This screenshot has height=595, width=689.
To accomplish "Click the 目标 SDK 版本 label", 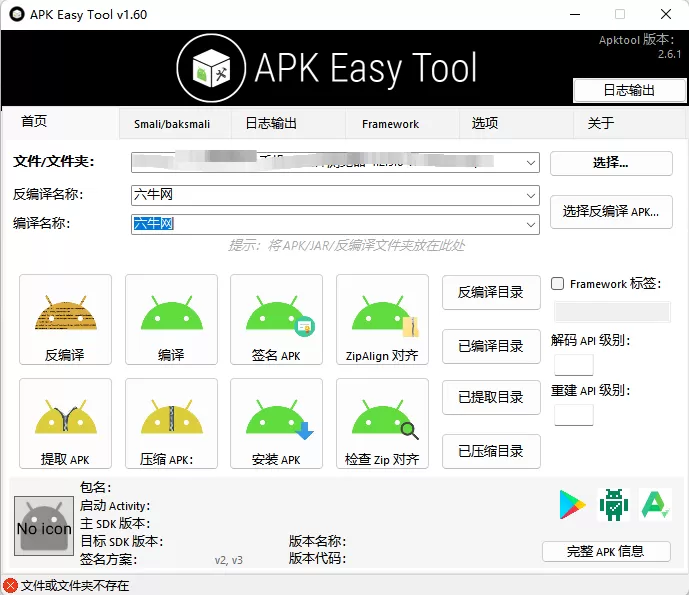I will pyautogui.click(x=122, y=541).
